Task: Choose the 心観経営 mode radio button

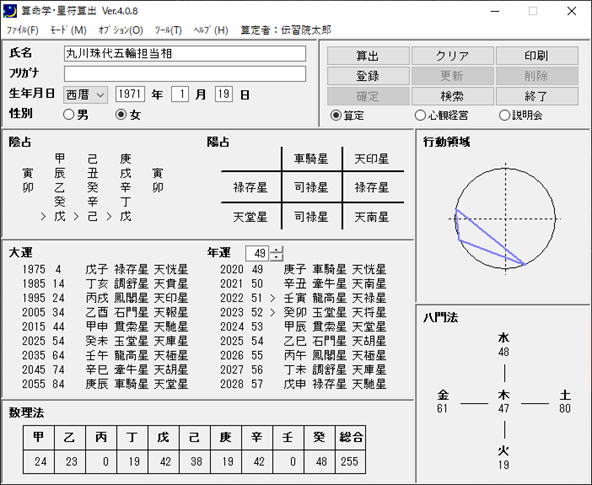Action: pyautogui.click(x=420, y=115)
